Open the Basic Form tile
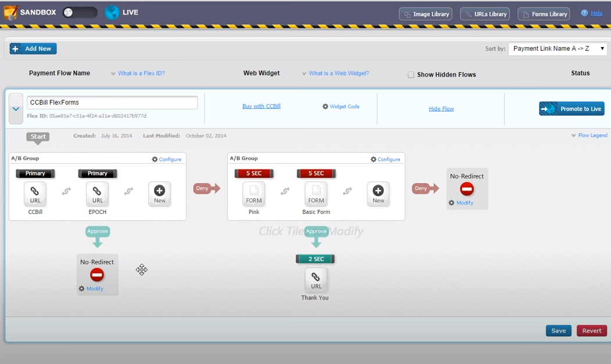The image size is (611, 364). 316,194
